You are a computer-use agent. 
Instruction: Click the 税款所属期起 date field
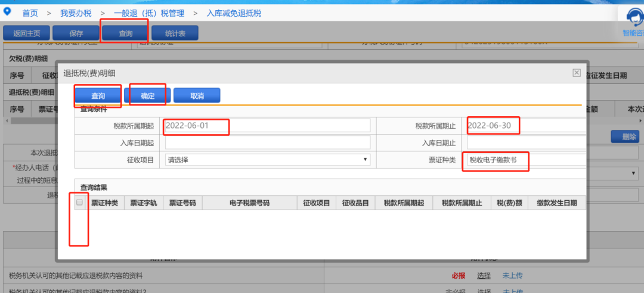267,126
